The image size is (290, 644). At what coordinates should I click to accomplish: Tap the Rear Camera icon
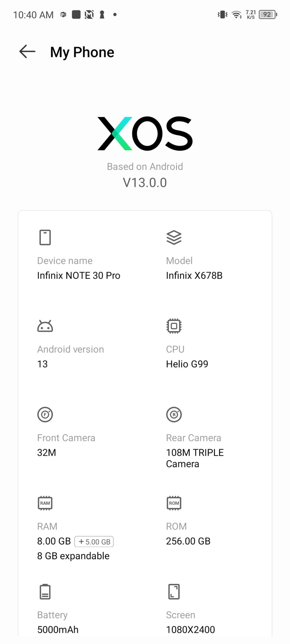[174, 414]
